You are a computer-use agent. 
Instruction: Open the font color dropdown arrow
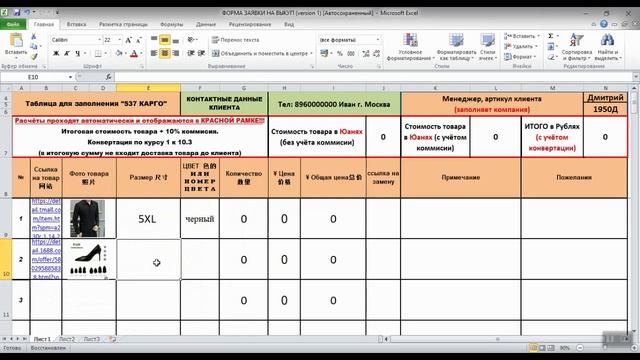coord(141,53)
